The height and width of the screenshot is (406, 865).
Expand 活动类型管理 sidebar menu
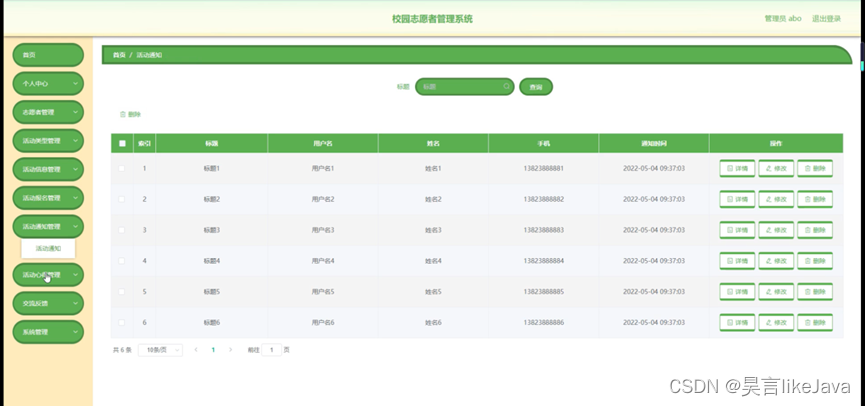pos(48,141)
